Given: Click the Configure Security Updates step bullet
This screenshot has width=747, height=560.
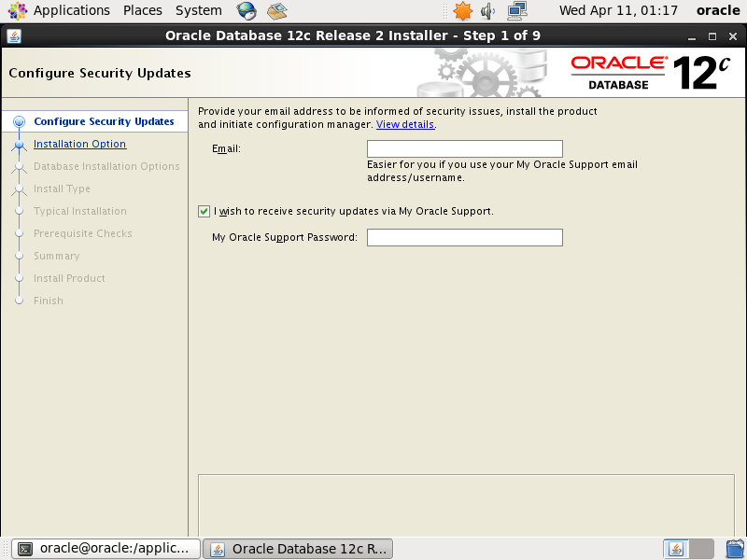Looking at the screenshot, I should tap(19, 121).
